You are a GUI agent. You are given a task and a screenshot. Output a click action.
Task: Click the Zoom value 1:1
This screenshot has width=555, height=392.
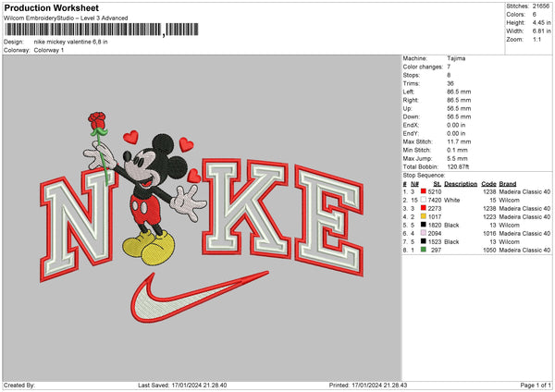pyautogui.click(x=536, y=39)
